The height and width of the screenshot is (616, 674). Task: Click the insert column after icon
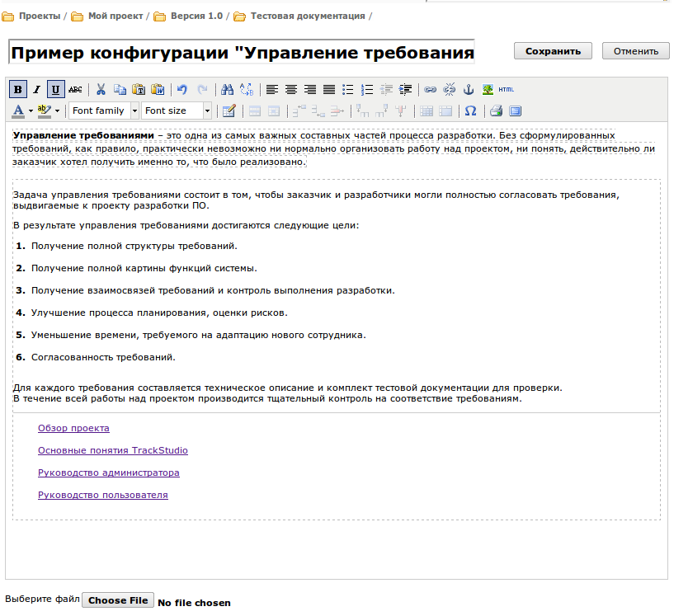(382, 111)
